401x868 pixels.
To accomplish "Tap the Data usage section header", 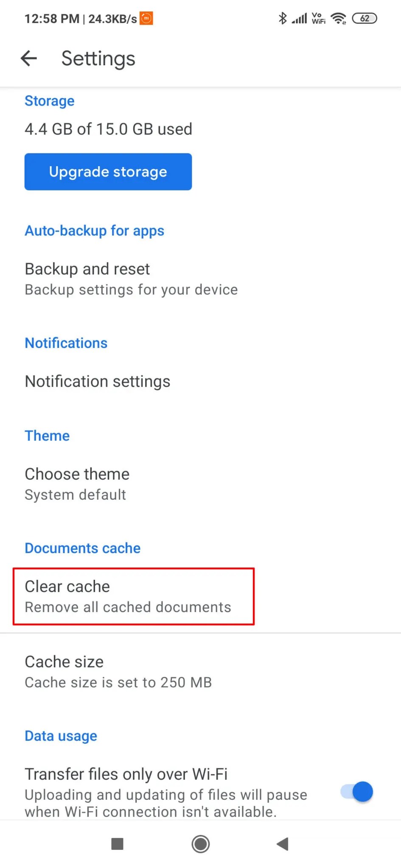I will click(x=61, y=736).
